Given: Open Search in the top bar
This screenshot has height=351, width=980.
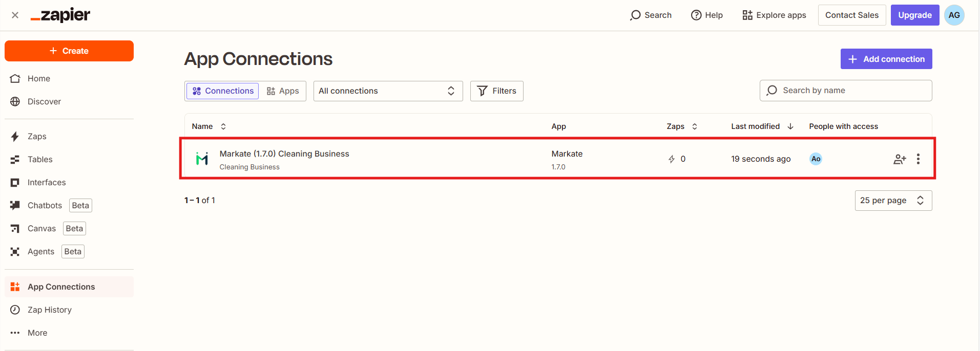Looking at the screenshot, I should (651, 15).
